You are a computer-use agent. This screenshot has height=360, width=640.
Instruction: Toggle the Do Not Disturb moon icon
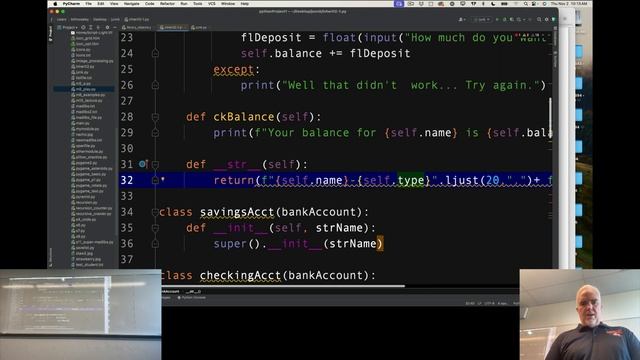(493, 4)
